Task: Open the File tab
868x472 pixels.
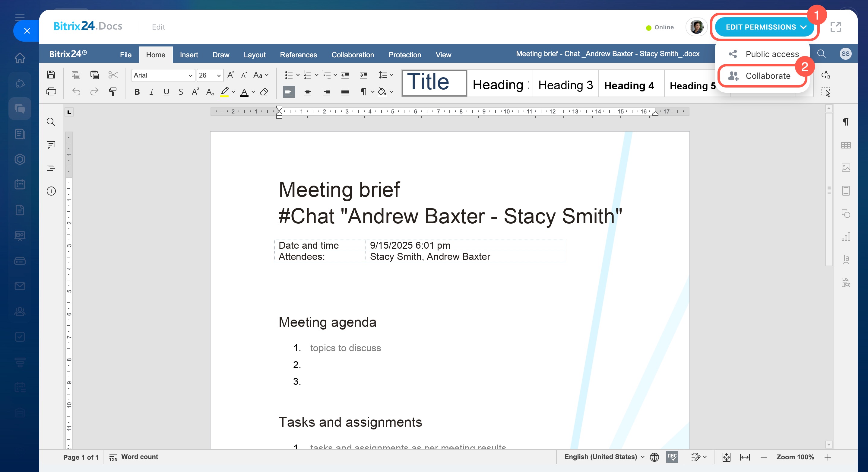Action: coord(126,55)
